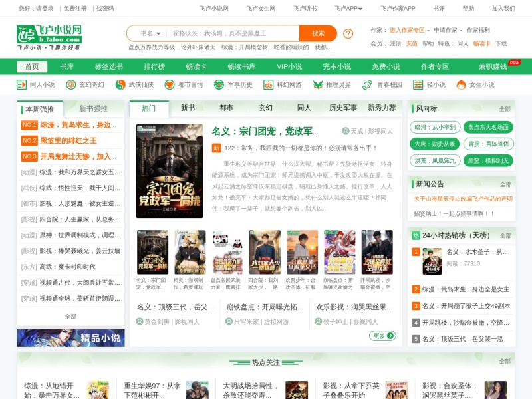Viewport: 532px width, 399px height.
Task: Open the 飞卢听书 top link
Action: click(x=305, y=9)
